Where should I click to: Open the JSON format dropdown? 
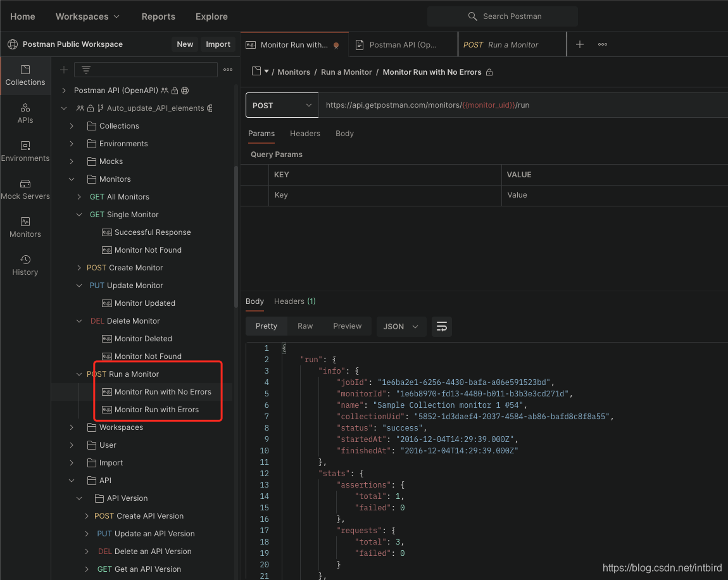point(401,327)
